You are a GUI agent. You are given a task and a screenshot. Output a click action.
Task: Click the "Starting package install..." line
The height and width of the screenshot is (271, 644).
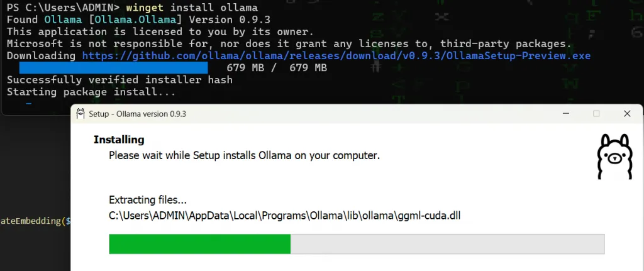pos(91,92)
